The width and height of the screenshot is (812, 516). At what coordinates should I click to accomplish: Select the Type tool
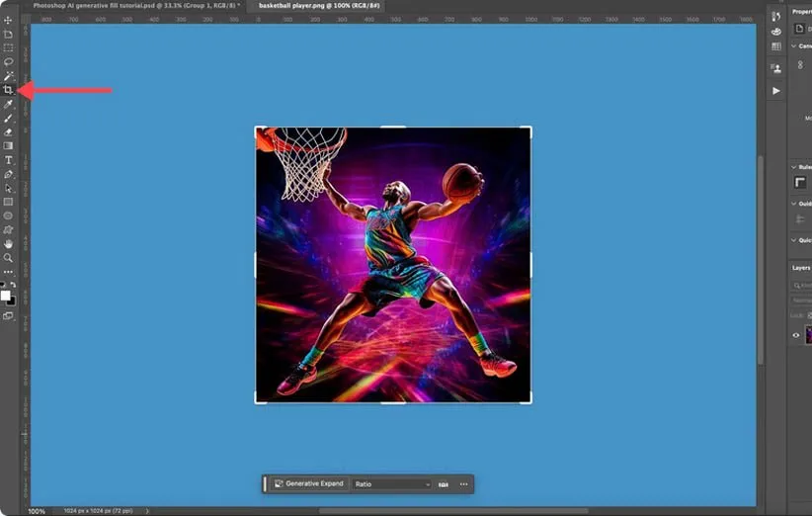coord(8,160)
